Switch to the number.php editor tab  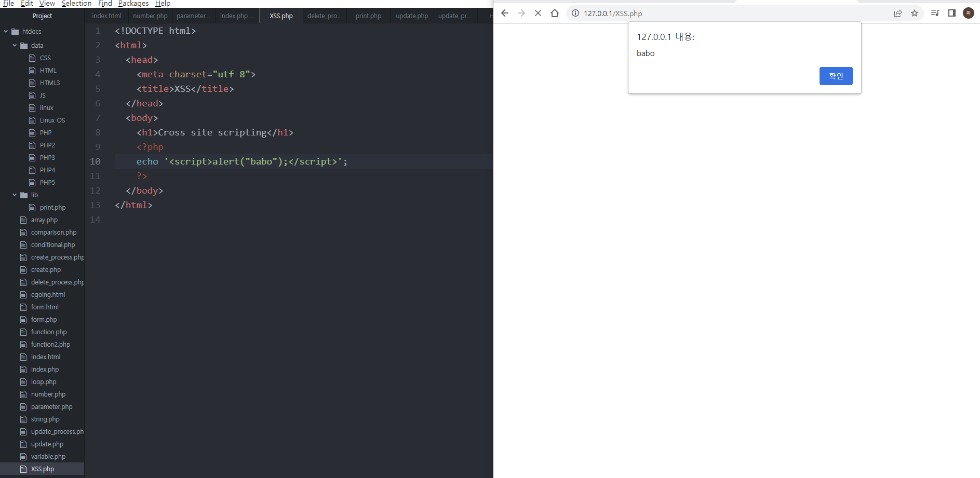click(x=150, y=16)
